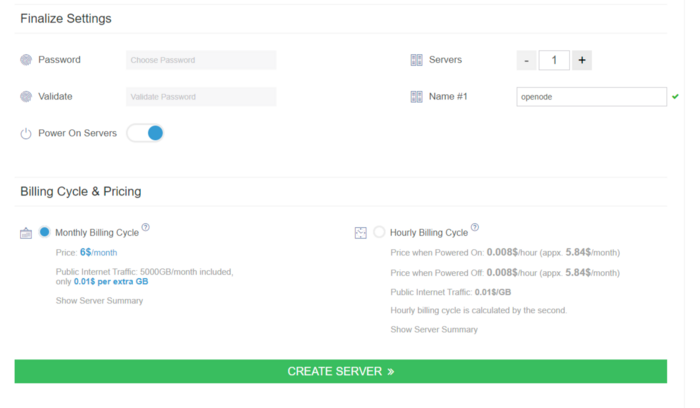The width and height of the screenshot is (700, 408).
Task: Click the green checkmark next to server name
Action: point(676,97)
